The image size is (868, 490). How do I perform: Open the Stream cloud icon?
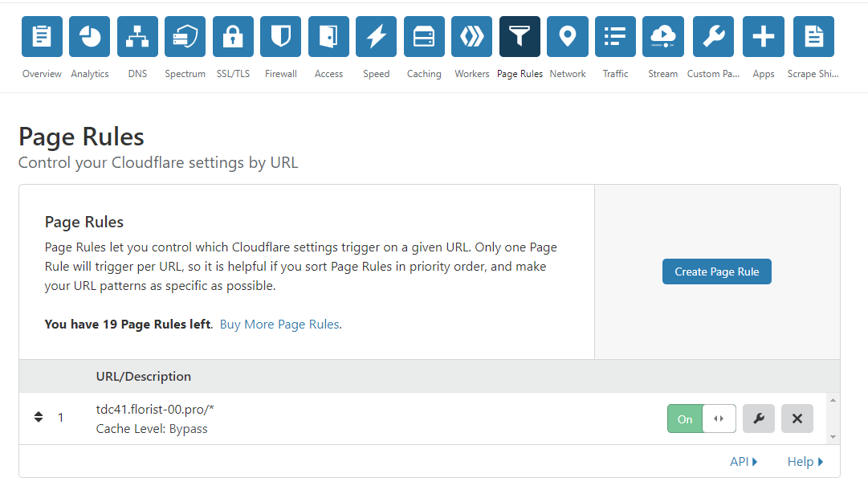click(663, 36)
